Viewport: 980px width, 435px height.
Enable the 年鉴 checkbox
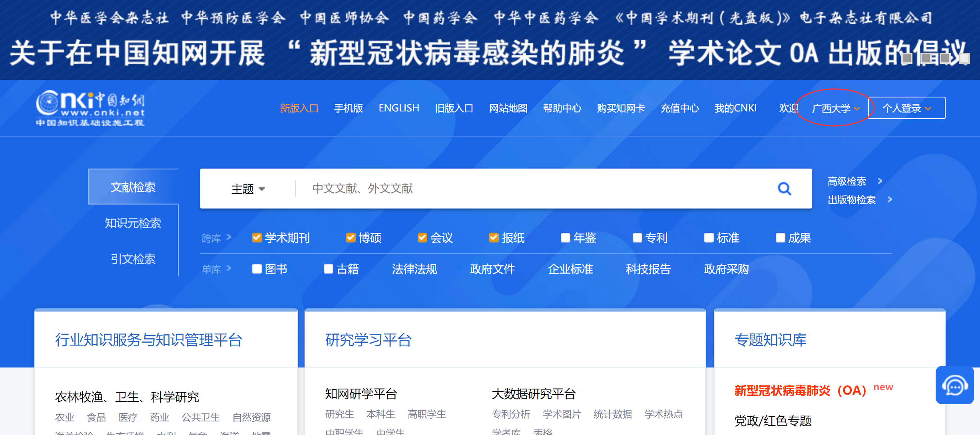565,238
